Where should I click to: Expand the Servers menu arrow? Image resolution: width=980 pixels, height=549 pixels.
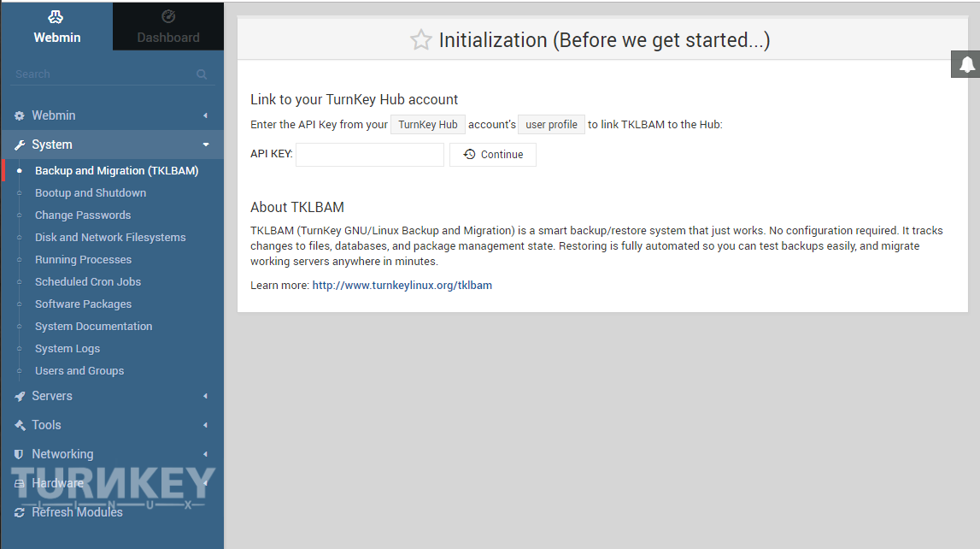(x=205, y=396)
